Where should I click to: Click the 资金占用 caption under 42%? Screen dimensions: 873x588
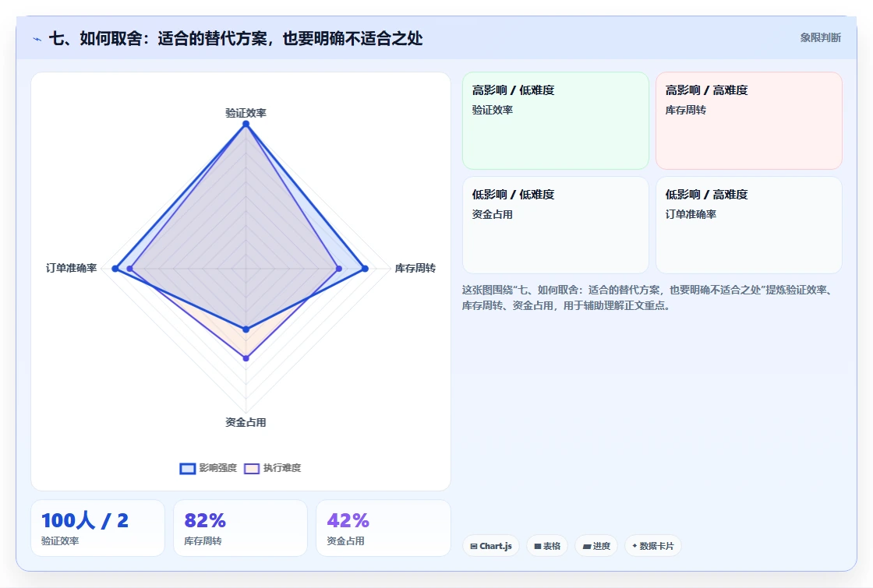click(345, 540)
